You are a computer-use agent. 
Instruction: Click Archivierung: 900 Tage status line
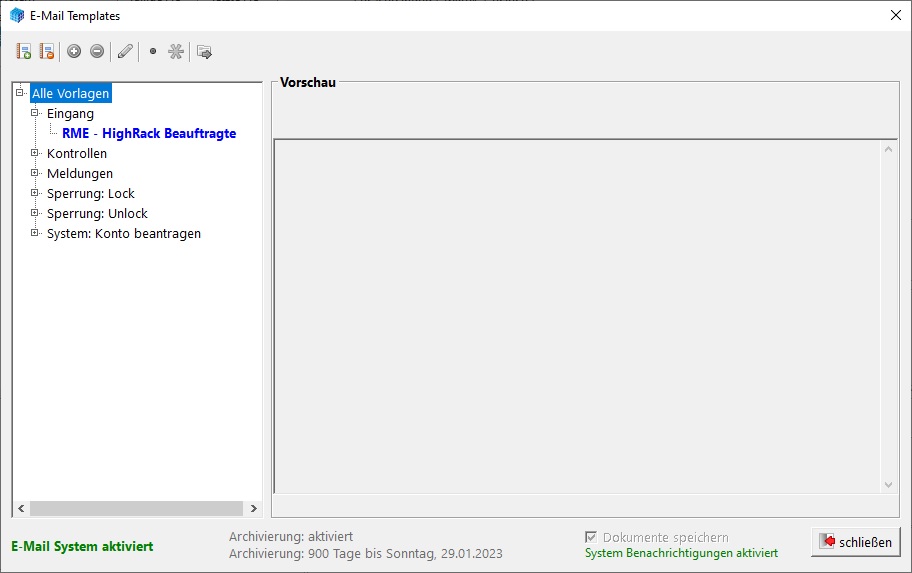pos(365,553)
